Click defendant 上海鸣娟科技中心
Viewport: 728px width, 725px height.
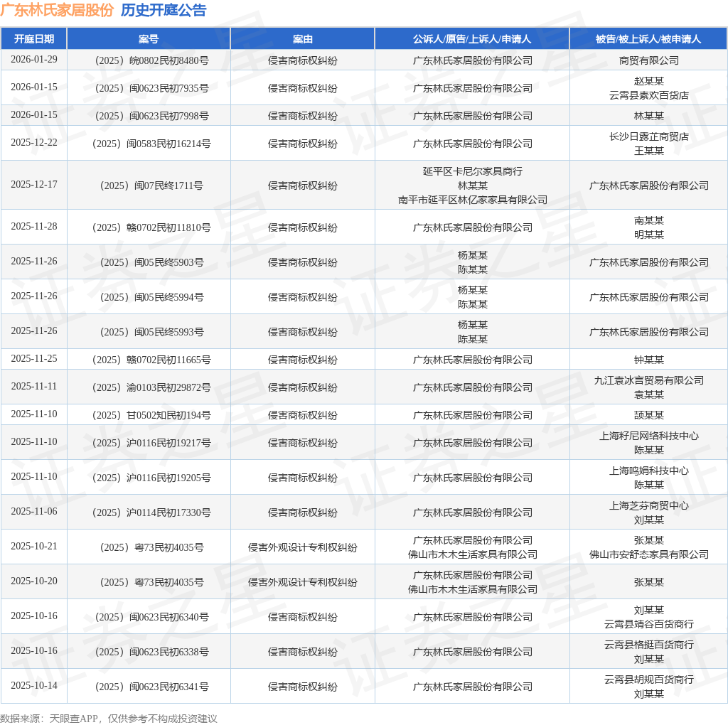coord(648,471)
